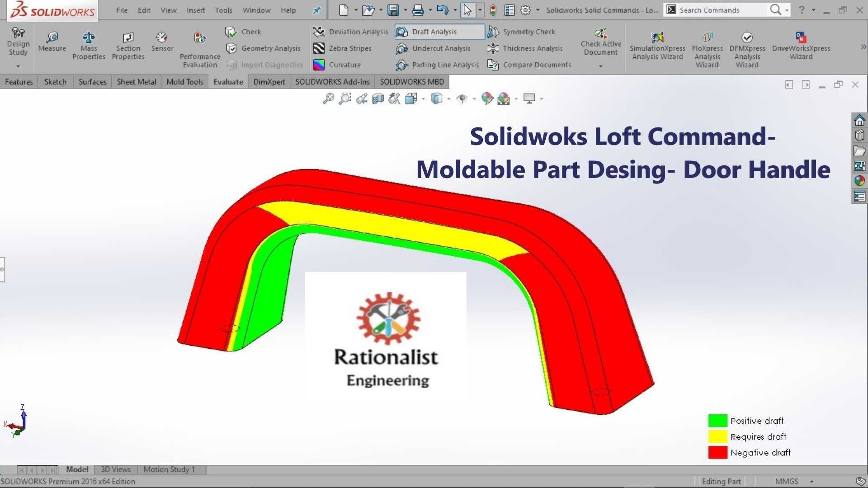Open the Help menu
Image resolution: width=868 pixels, height=488 pixels.
(x=288, y=10)
